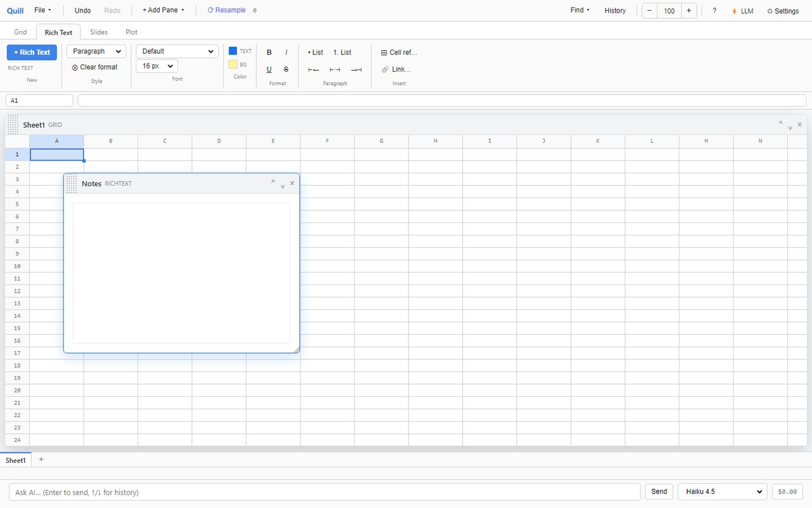Grab the Notes pane drag handle

(x=72, y=183)
